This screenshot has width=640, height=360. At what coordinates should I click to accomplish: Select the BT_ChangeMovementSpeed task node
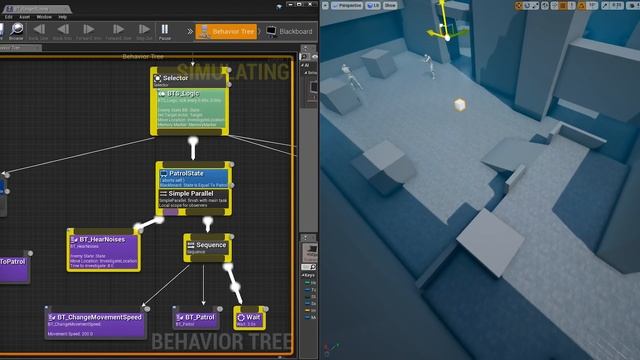(x=95, y=324)
